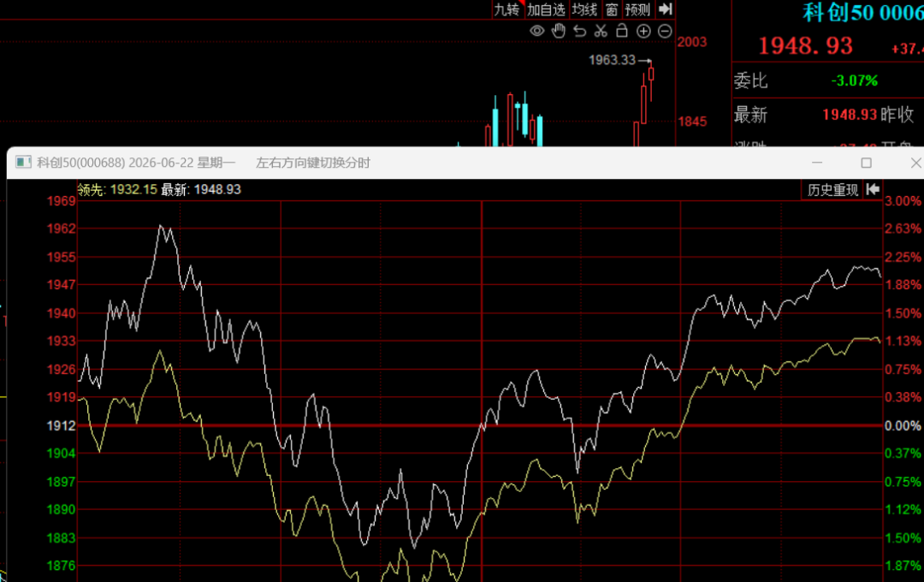Screen dimensions: 924x582
Task: Open the 均线 moving average option
Action: [584, 9]
